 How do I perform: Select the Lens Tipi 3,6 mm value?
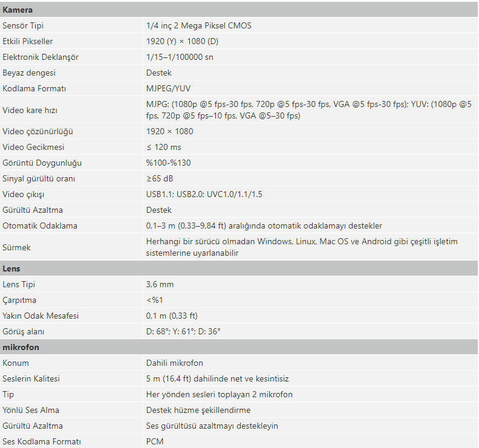[x=160, y=284]
